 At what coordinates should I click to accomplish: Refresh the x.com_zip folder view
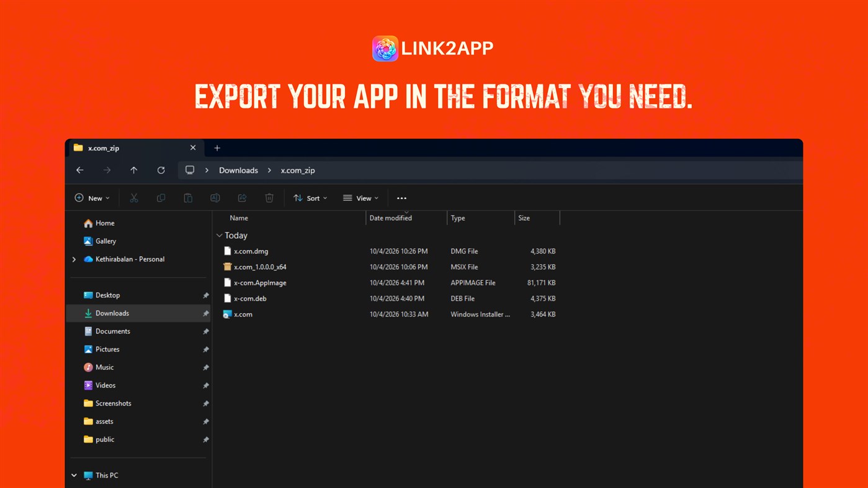161,170
